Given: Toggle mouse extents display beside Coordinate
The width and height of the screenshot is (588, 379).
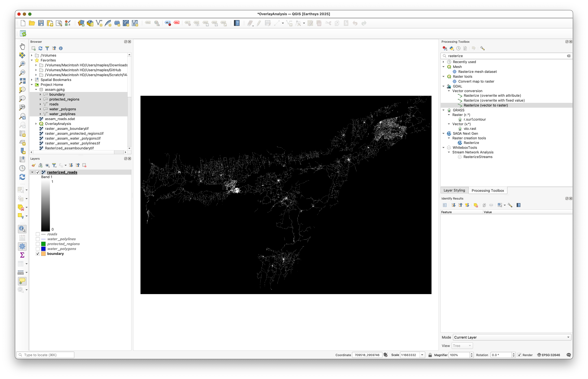Looking at the screenshot, I should 386,355.
